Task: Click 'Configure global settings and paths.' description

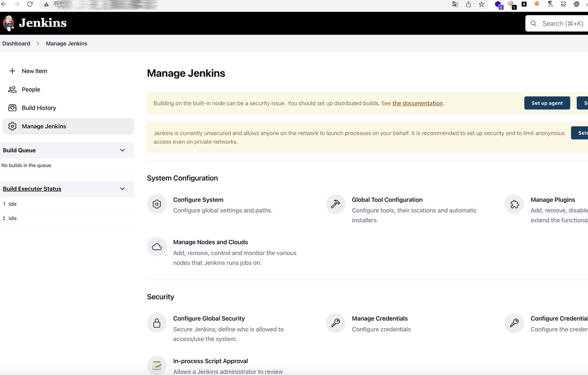Action: pyautogui.click(x=223, y=210)
